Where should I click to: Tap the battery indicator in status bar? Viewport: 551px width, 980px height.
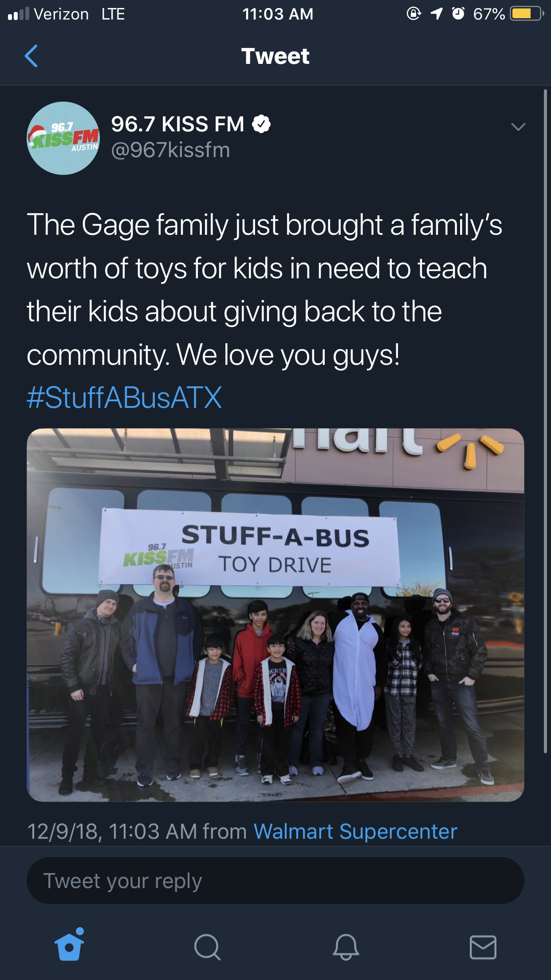527,14
